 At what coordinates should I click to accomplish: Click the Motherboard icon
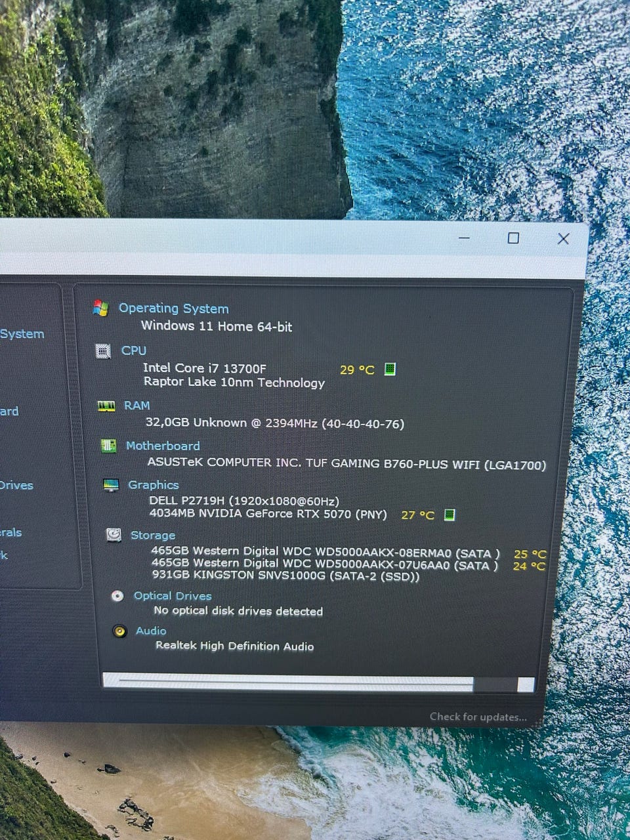[x=108, y=446]
